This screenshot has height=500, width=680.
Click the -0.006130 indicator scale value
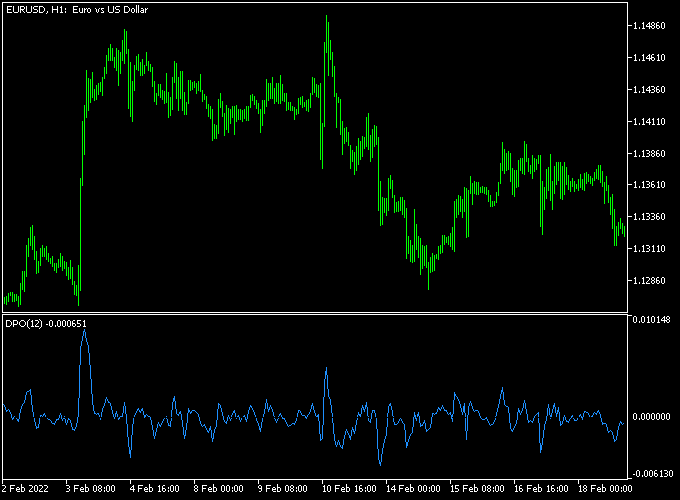(652, 474)
